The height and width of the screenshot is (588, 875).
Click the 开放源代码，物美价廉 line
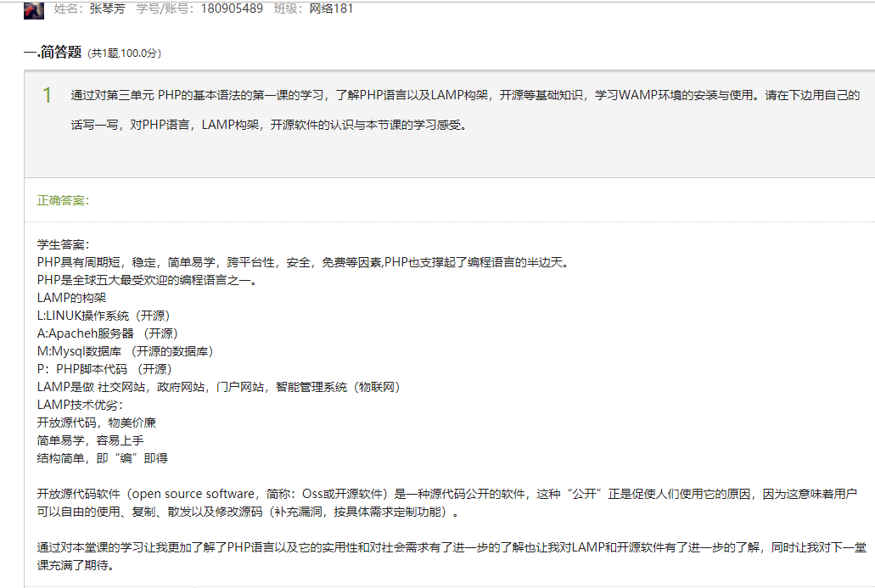pos(96,423)
